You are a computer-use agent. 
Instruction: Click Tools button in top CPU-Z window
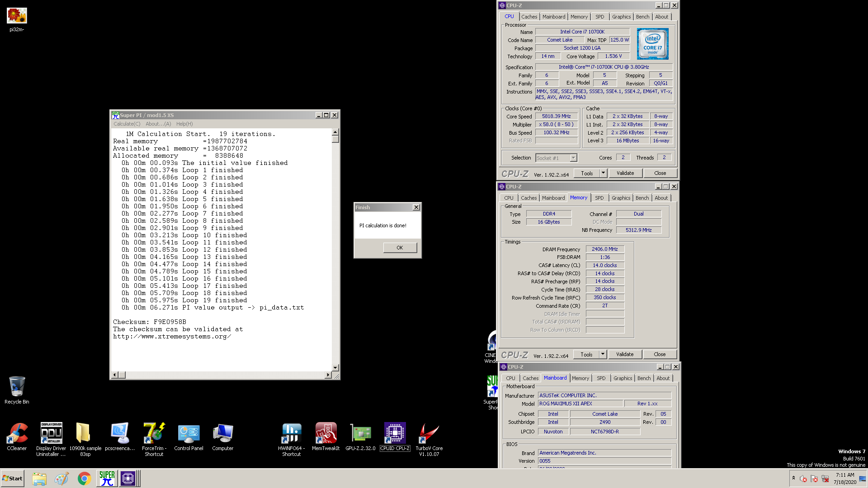click(x=587, y=173)
